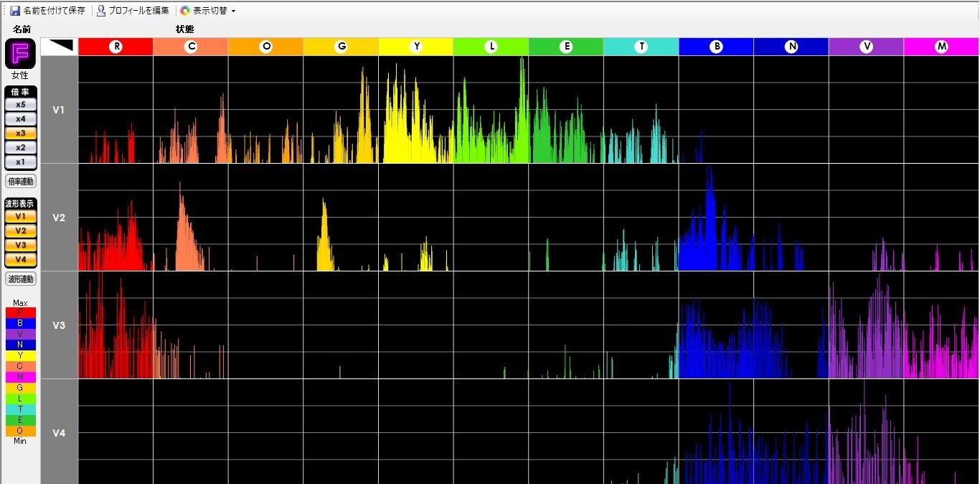Image resolution: width=980 pixels, height=484 pixels.
Task: Select the x5 magnification option
Action: pos(20,104)
